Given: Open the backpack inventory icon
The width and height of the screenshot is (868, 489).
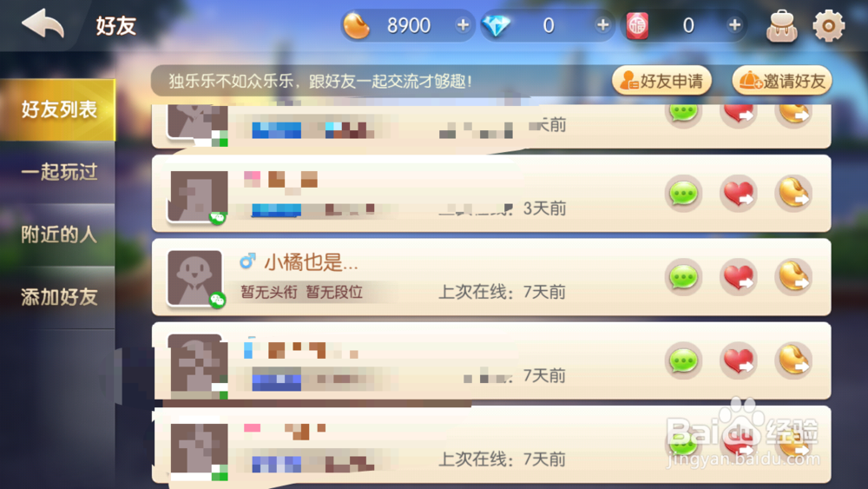Looking at the screenshot, I should (782, 25).
